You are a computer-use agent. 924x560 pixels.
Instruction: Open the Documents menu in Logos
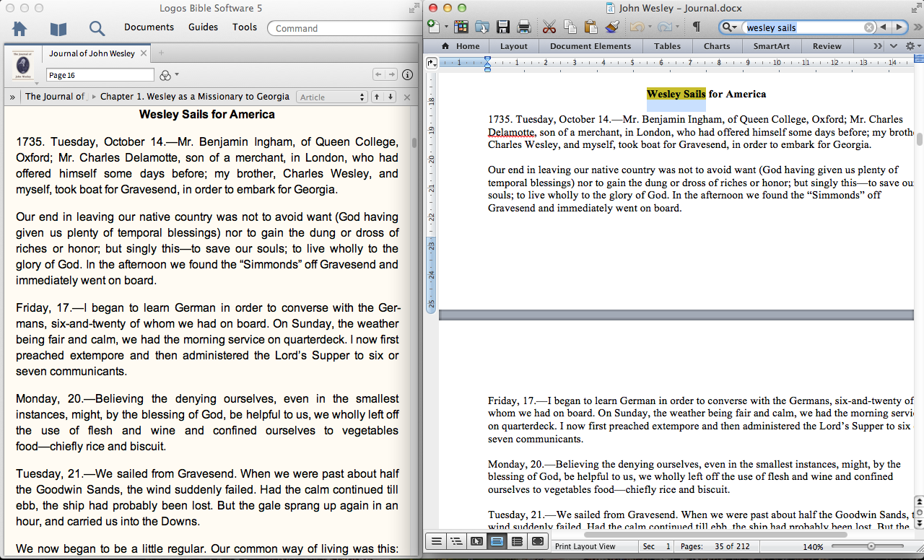click(x=149, y=27)
